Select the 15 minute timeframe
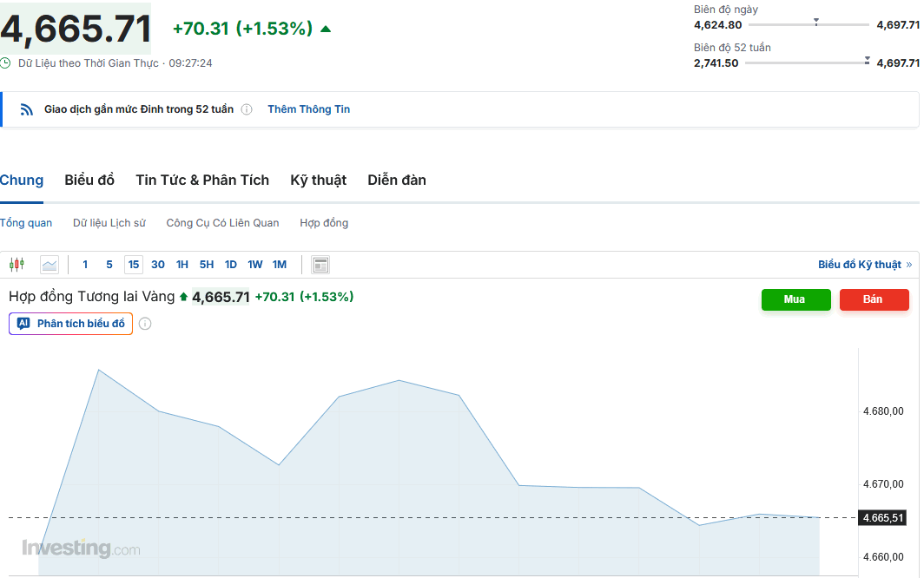Image resolution: width=924 pixels, height=578 pixels. click(134, 265)
